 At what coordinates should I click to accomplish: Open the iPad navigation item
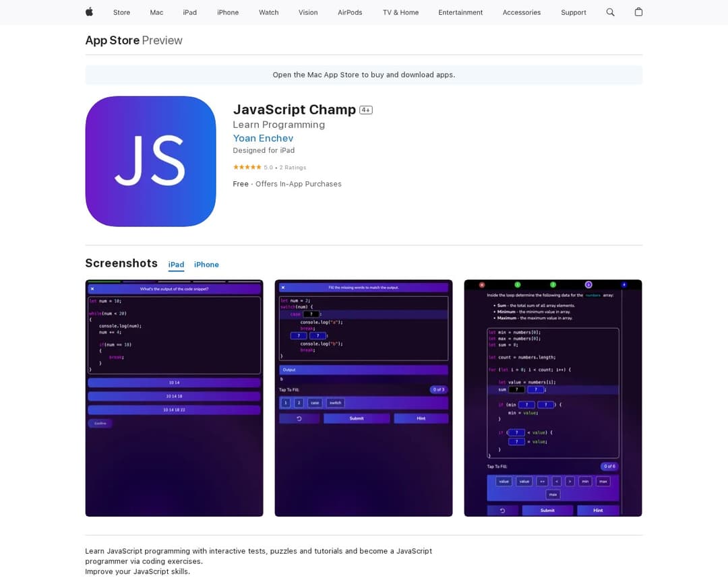click(x=190, y=13)
